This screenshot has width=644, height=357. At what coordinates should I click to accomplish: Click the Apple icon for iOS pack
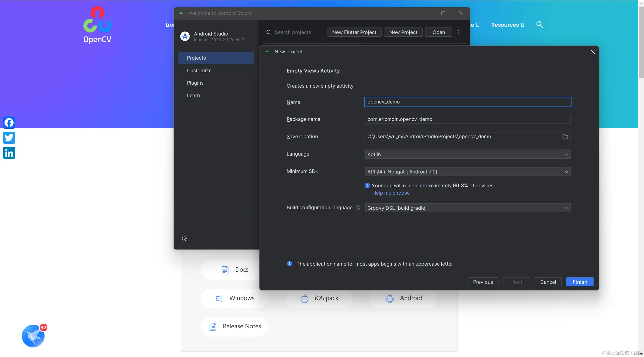point(305,298)
